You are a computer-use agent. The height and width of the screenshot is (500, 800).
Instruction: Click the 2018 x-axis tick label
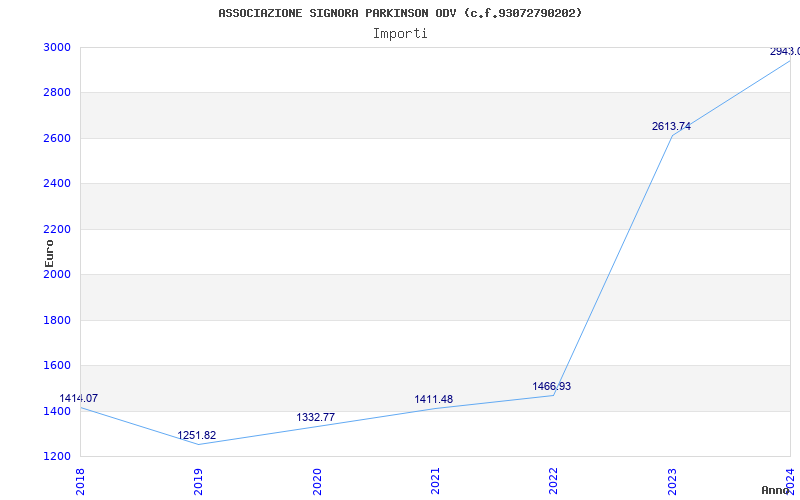[x=81, y=480]
